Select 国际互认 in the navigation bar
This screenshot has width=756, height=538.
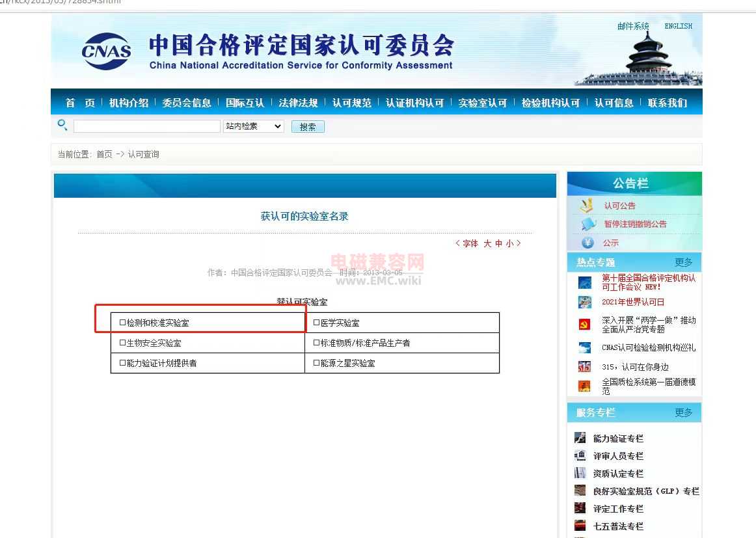click(245, 103)
